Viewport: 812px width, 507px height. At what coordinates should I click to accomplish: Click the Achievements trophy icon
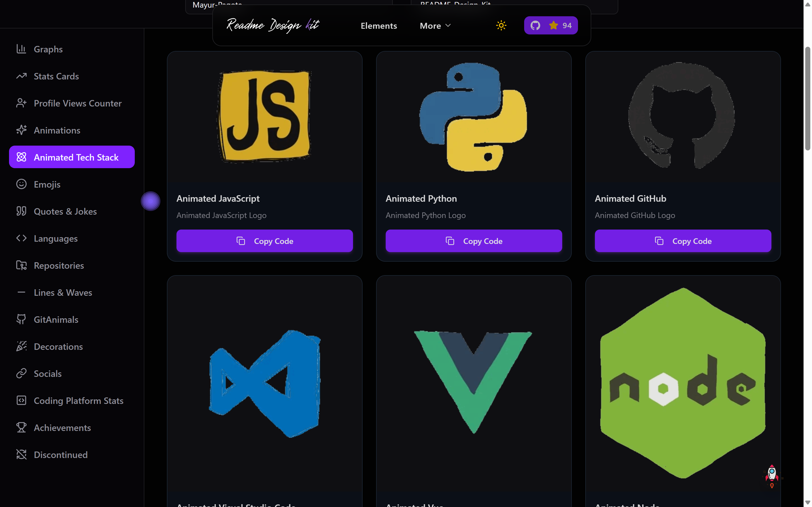click(21, 427)
